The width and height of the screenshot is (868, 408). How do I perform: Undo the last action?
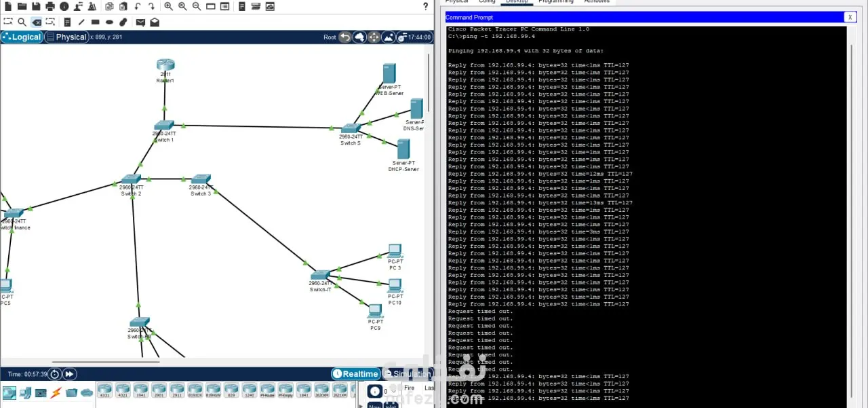click(x=138, y=6)
